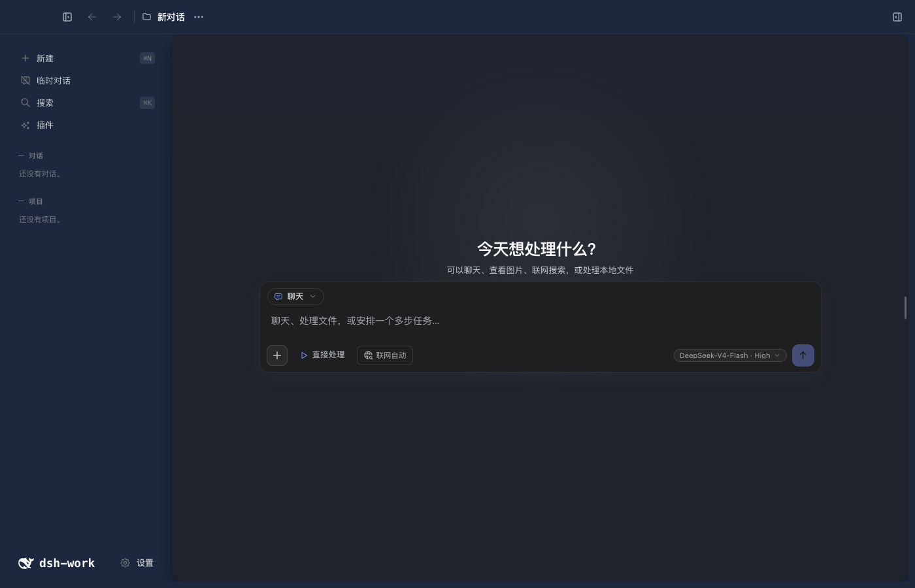Start a 临时对话 temporary conversation
This screenshot has width=915, height=588.
pyautogui.click(x=87, y=80)
